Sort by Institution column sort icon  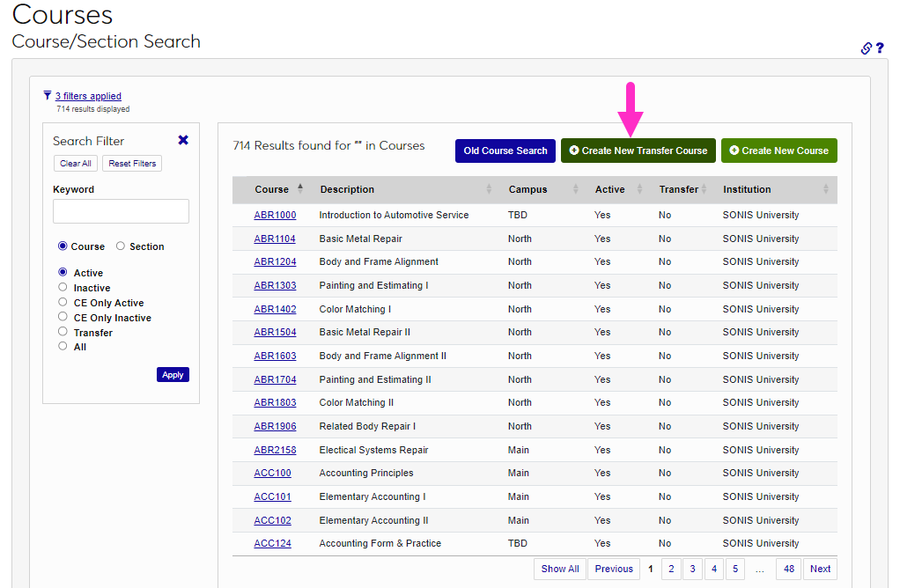tap(826, 189)
